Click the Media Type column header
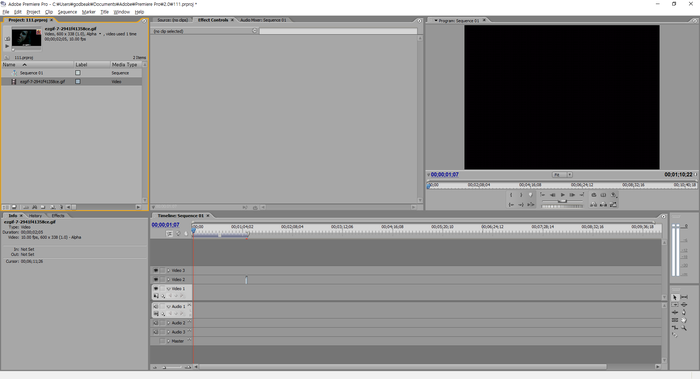 pos(125,65)
